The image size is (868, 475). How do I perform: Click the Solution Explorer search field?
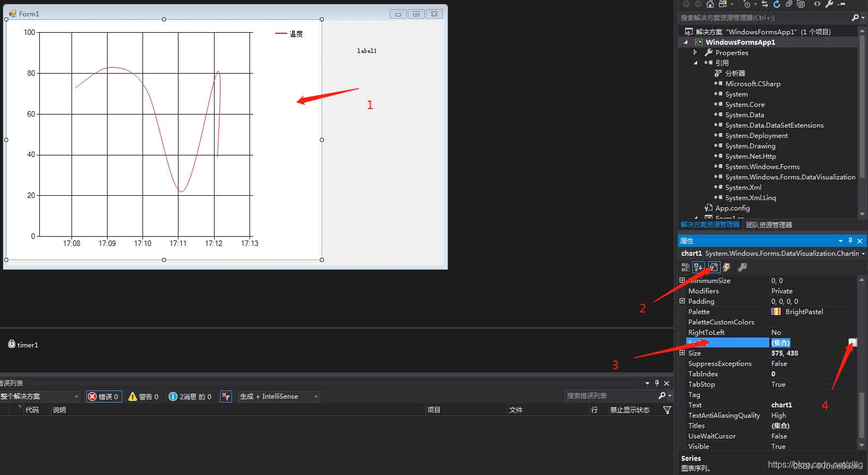pos(764,17)
